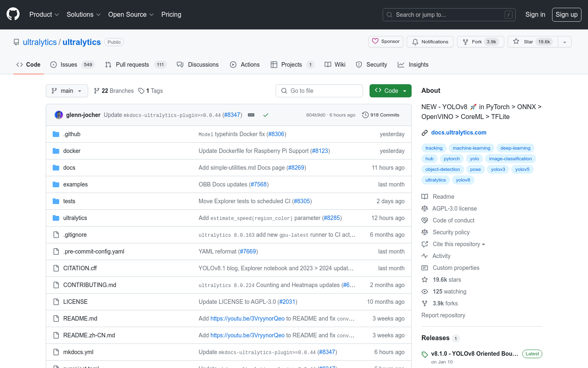Screen dimensions: 588x368
Task: Open Notifications bell button
Action: (430, 42)
